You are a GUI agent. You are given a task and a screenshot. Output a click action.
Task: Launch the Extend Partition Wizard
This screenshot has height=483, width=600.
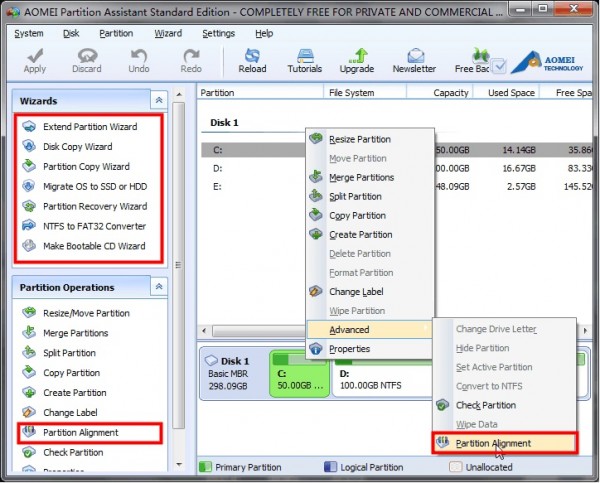(x=90, y=127)
